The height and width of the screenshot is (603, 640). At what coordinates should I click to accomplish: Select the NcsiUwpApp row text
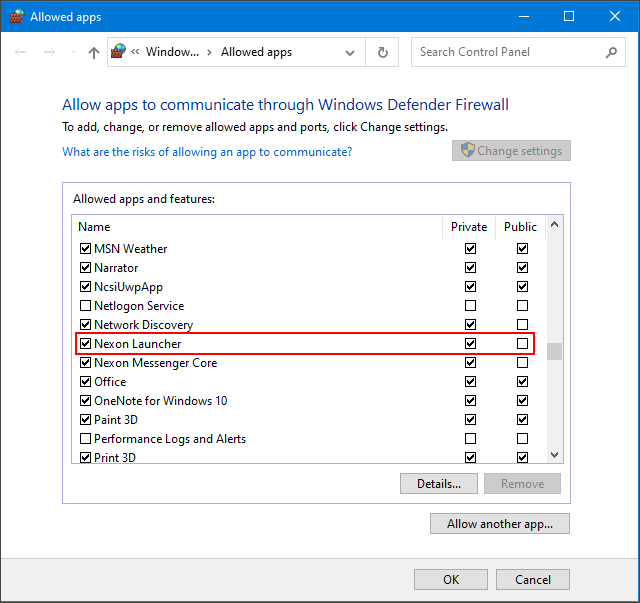point(129,287)
